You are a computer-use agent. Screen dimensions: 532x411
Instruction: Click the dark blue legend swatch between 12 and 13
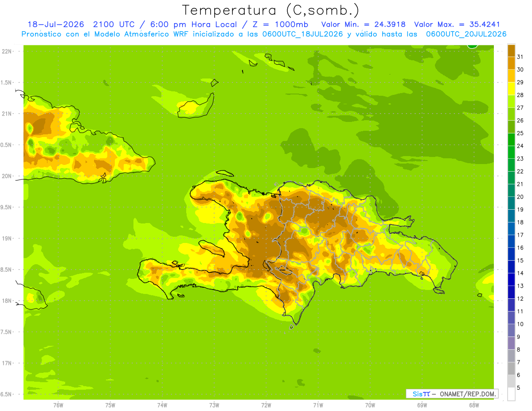[x=511, y=292]
